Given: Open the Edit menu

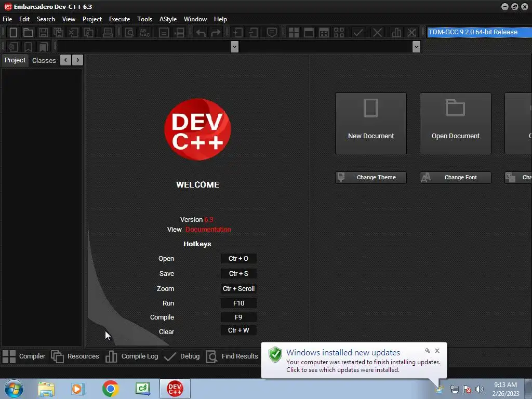Looking at the screenshot, I should tap(24, 19).
